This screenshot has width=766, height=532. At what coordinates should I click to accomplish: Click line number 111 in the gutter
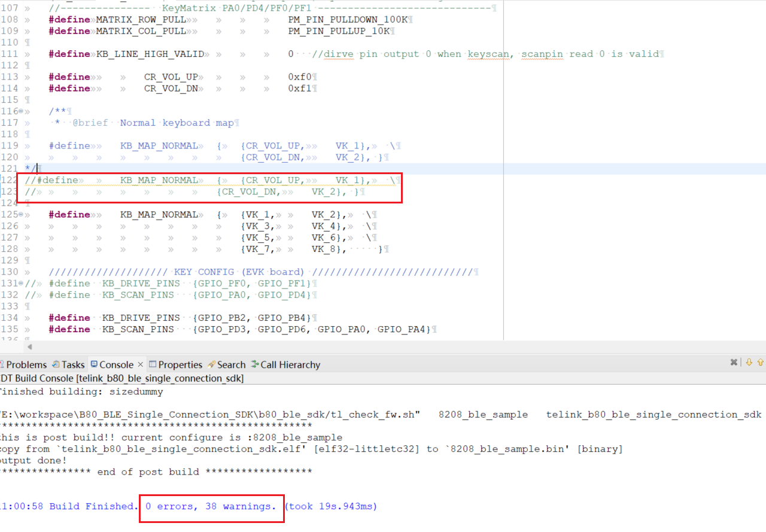point(10,54)
